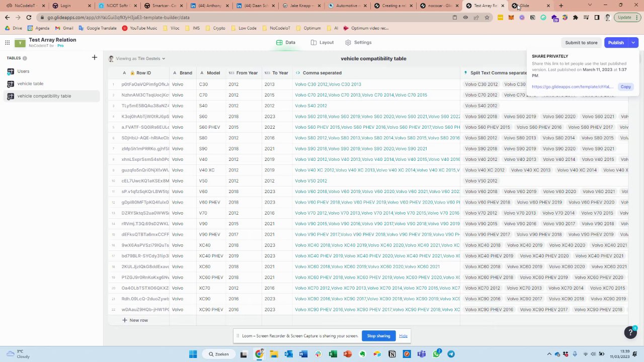Click the Settings gear icon in top navigation

(x=348, y=43)
